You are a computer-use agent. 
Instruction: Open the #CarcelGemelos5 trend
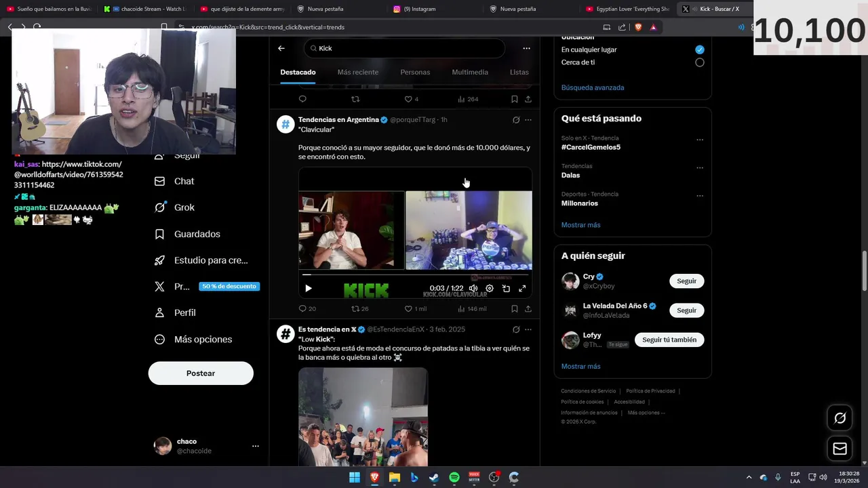click(591, 147)
